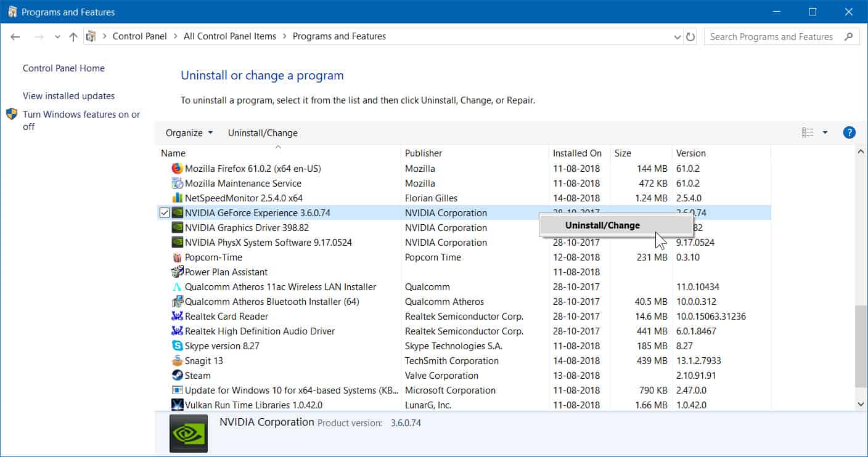Click the Florian Gilles publisher cell
The width and height of the screenshot is (868, 457).
(x=432, y=198)
